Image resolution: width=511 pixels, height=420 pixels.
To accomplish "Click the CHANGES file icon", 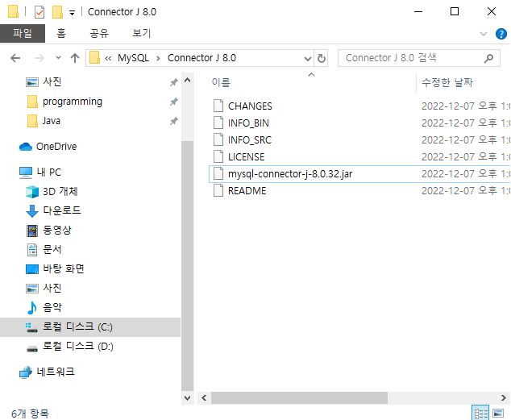I will click(218, 106).
